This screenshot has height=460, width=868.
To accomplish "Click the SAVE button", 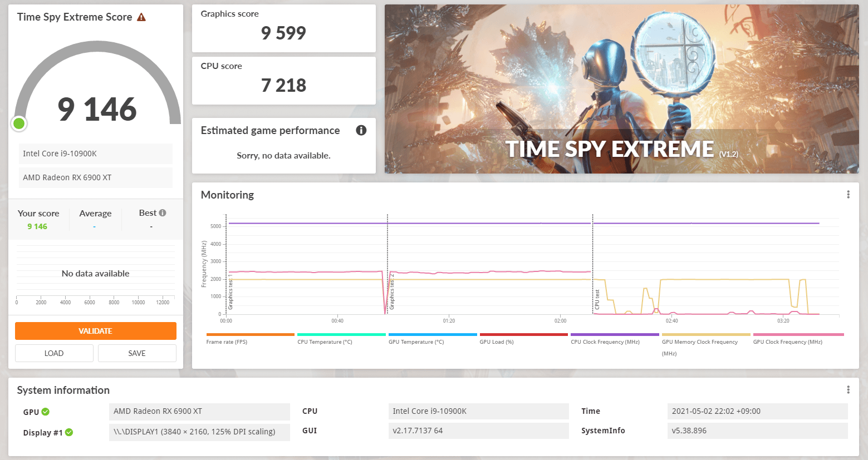I will 137,353.
